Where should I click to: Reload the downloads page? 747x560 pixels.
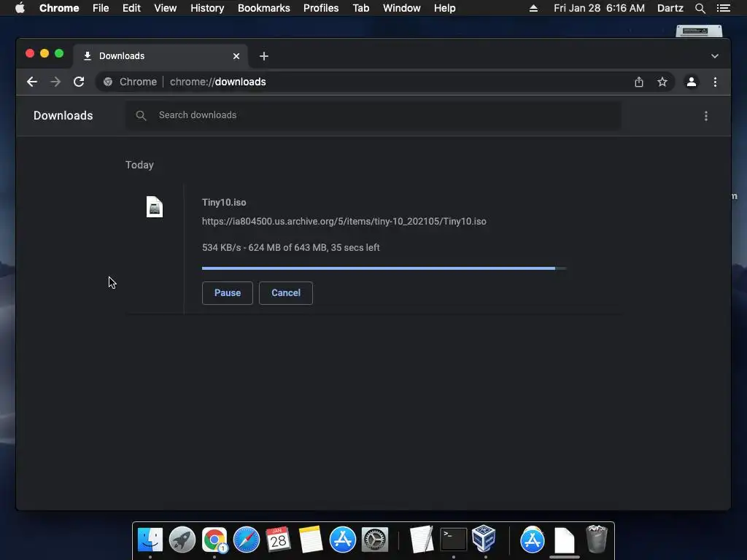[x=79, y=82]
